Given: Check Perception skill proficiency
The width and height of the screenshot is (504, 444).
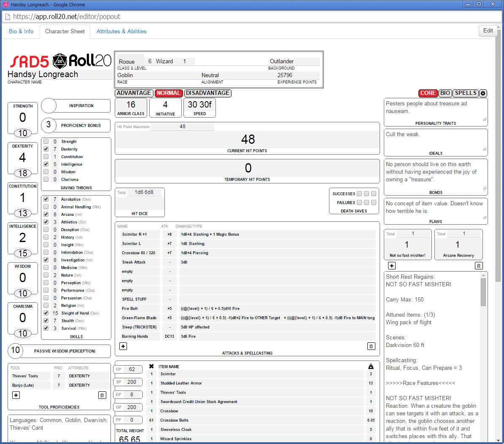Looking at the screenshot, I should pos(46,283).
